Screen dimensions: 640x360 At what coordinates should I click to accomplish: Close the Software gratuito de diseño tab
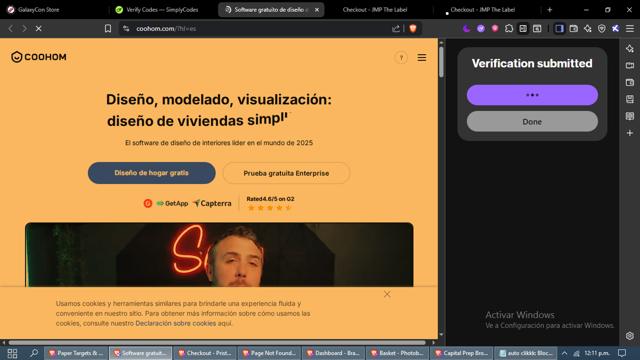317,10
